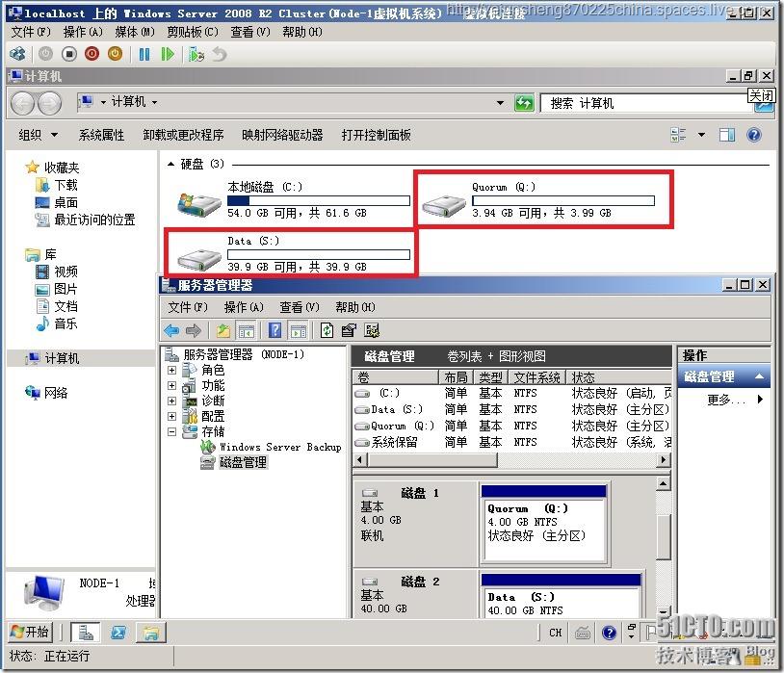
Task: Collapse the 磁盘管理 actions section arrow
Action: coord(759,376)
